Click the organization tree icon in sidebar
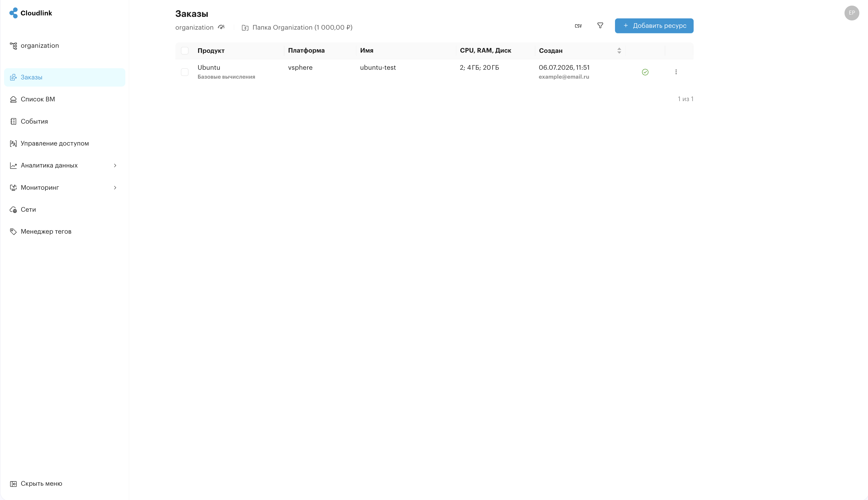Screen dimensions: 868x500 (x=13, y=46)
